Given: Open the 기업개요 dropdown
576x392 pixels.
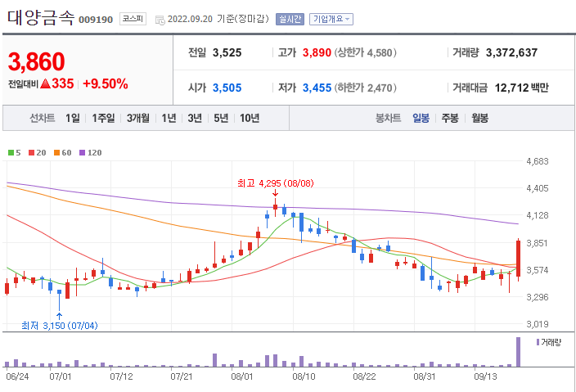Looking at the screenshot, I should point(331,19).
